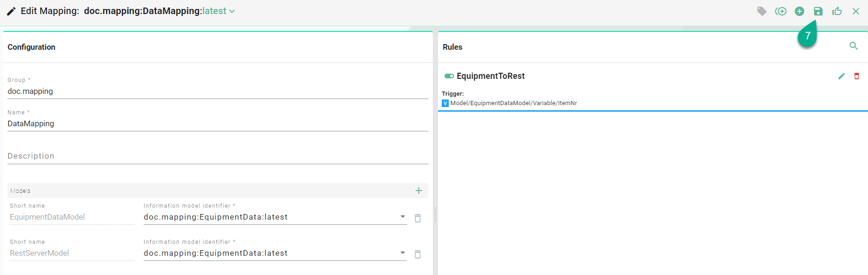This screenshot has height=275, width=868.
Task: Expand EquipmentDataModel information model identifier dropdown
Action: click(x=402, y=217)
